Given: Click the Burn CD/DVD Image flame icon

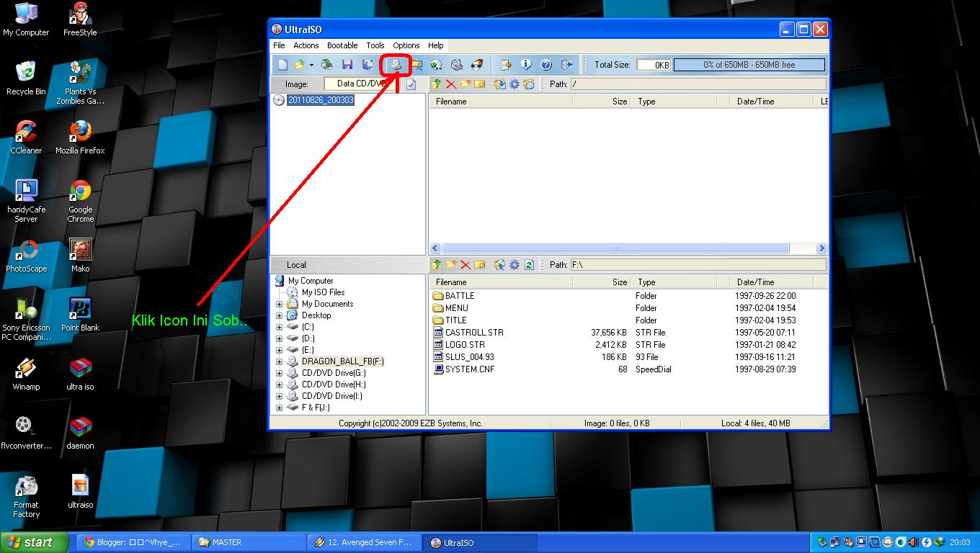Looking at the screenshot, I should click(x=476, y=65).
